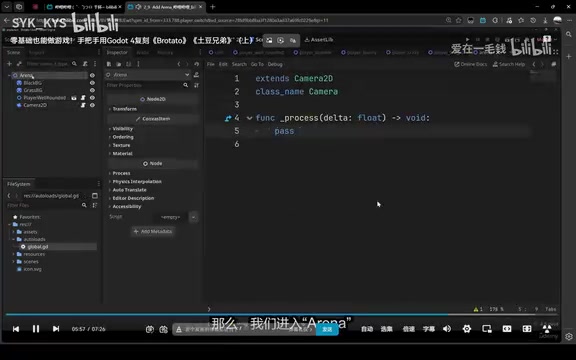Toggle FileSystem split view mode icon
The width and height of the screenshot is (576, 360).
coord(95,195)
